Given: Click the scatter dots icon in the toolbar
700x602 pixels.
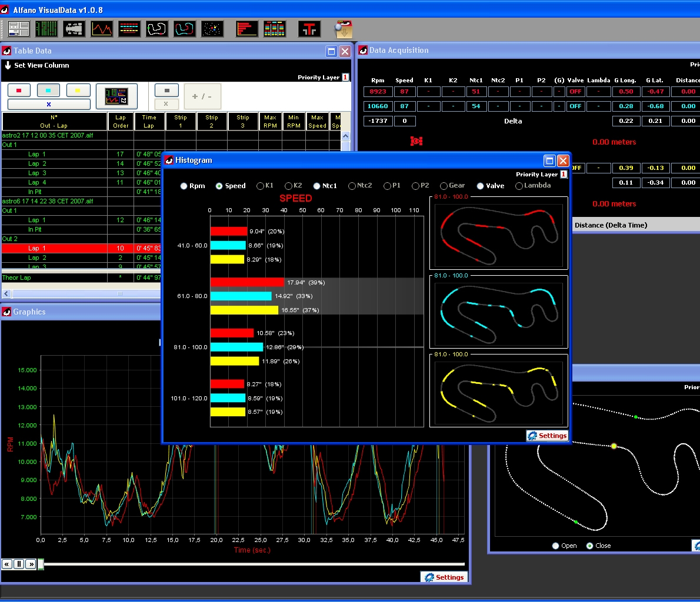Looking at the screenshot, I should point(212,29).
